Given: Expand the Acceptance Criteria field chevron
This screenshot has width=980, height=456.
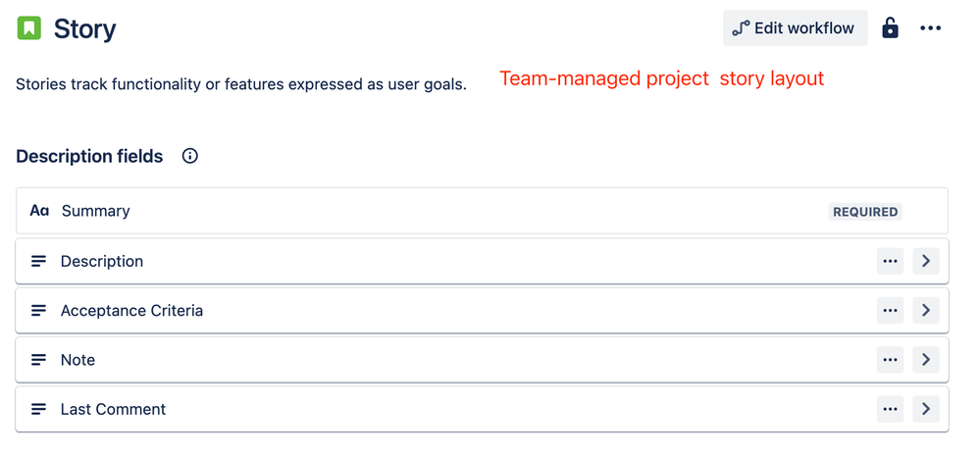Looking at the screenshot, I should pos(926,311).
